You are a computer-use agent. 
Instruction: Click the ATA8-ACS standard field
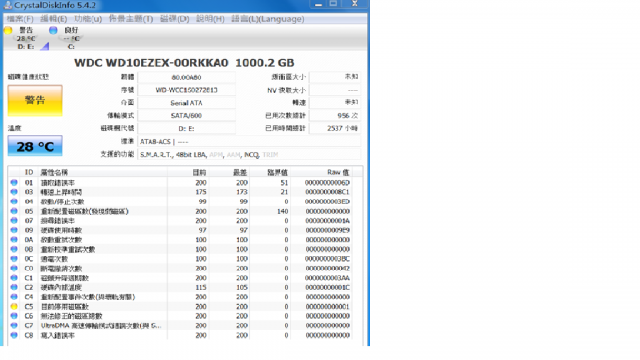[x=249, y=142]
